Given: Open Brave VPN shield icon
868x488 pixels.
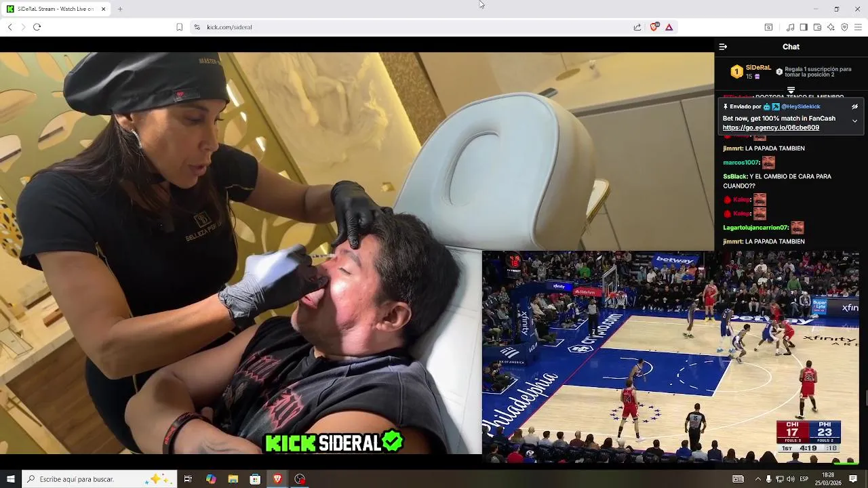Looking at the screenshot, I should [x=844, y=27].
